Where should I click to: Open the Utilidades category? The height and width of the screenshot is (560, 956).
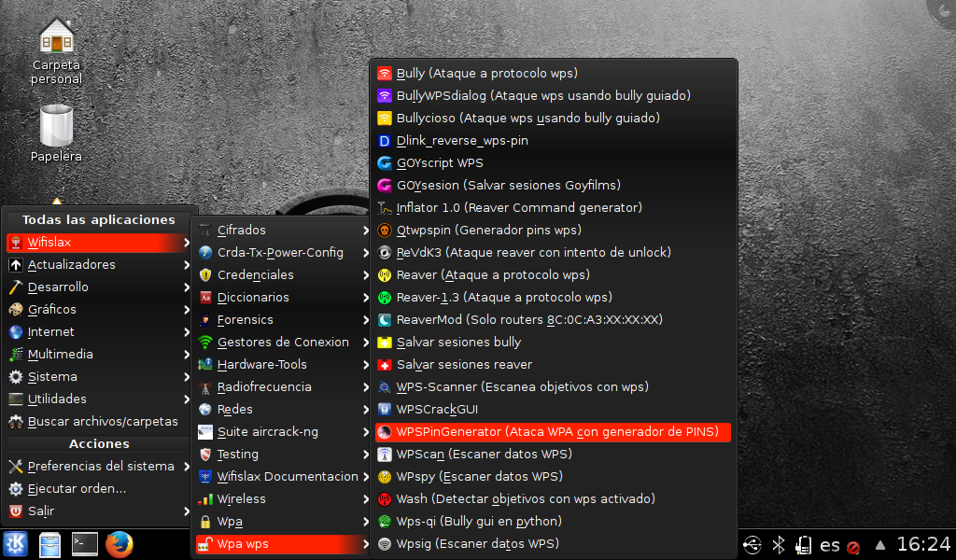(99, 399)
